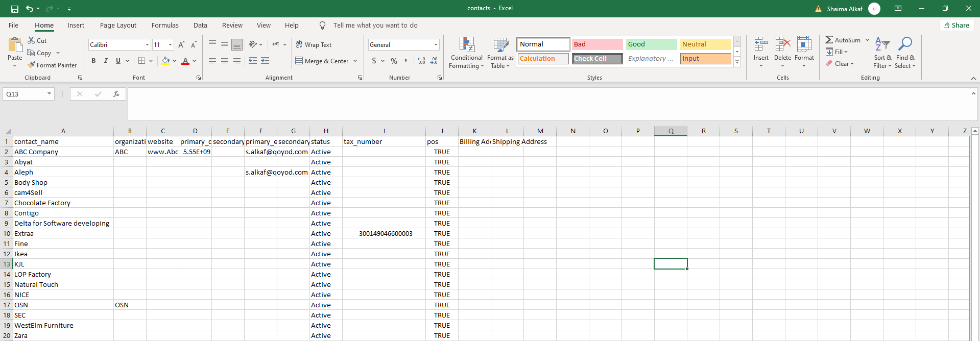Open the Name Box dropdown arrow
980x341 pixels.
[x=49, y=94]
